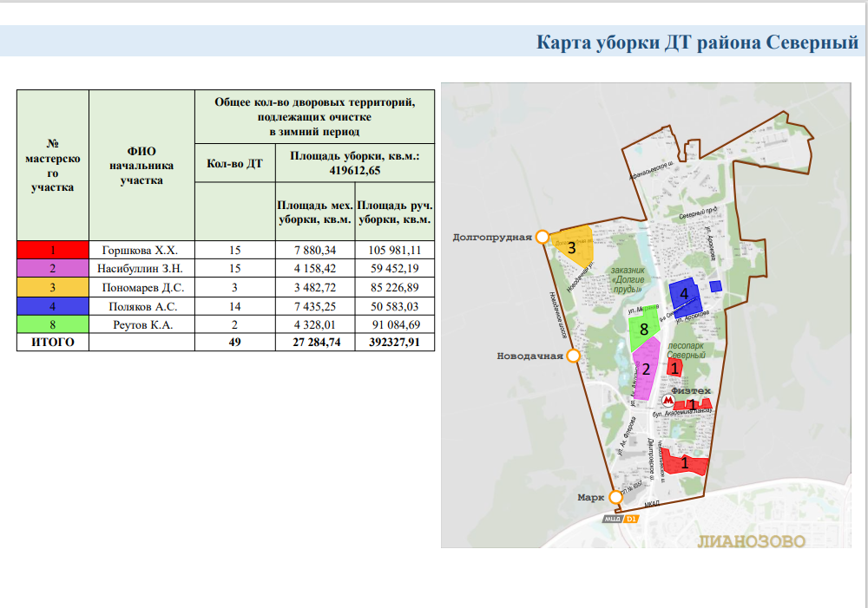868x608 pixels.
Task: Click the 'Общее кол-во дворовых территорий' header
Action: coord(314,117)
